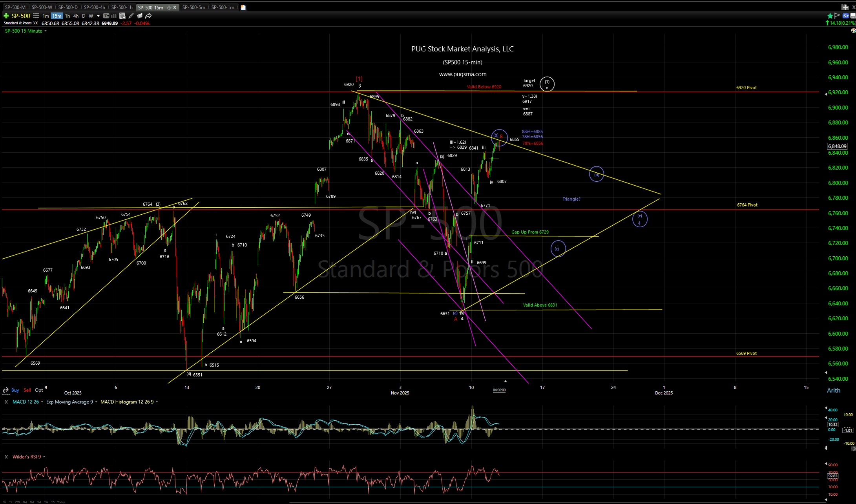Viewport: 856px width, 504px height.
Task: Remove the MACD panel using its X control
Action: coord(6,402)
